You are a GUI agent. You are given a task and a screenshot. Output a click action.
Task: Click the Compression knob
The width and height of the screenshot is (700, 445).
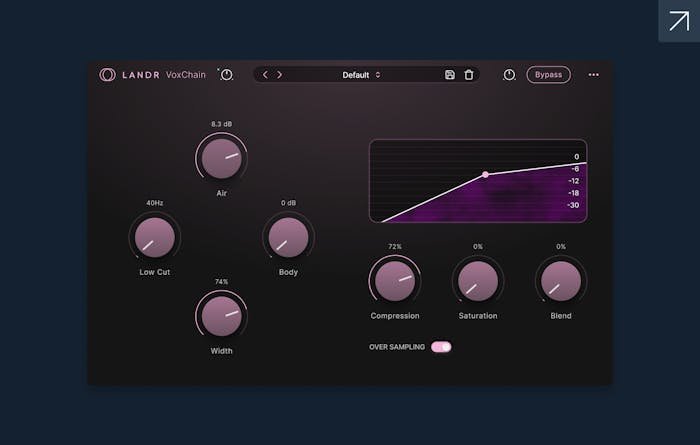[x=395, y=281]
